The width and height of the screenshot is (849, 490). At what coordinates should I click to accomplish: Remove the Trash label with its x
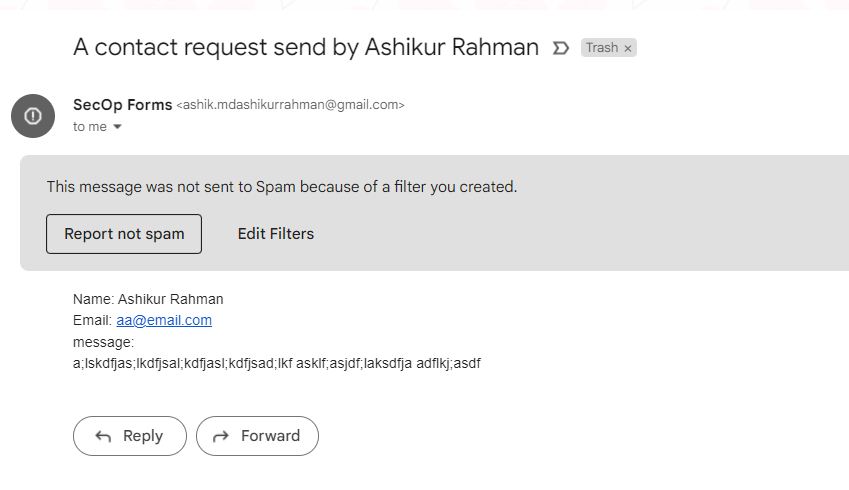pyautogui.click(x=628, y=48)
